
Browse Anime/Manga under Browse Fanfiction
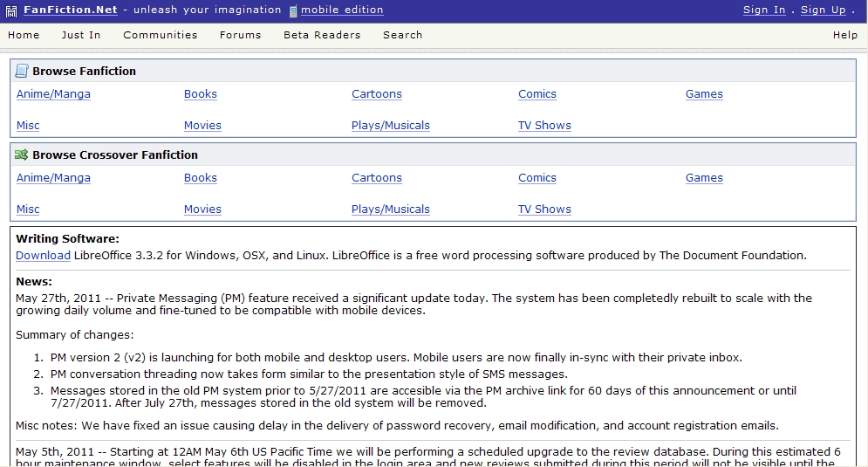point(53,94)
